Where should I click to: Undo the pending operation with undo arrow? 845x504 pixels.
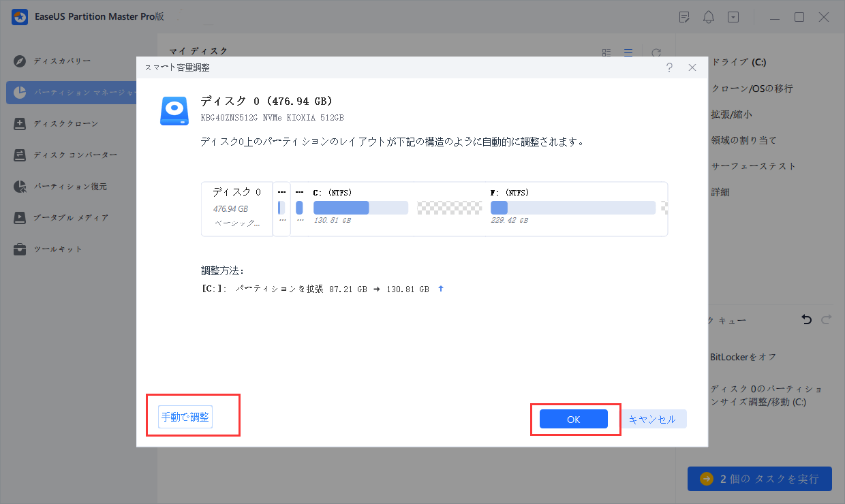pyautogui.click(x=806, y=319)
